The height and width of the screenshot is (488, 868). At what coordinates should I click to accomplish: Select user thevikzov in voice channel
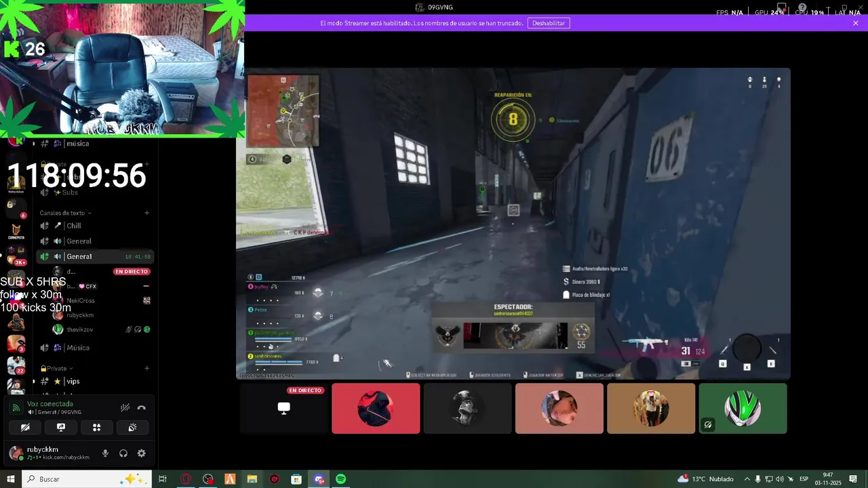click(95, 329)
